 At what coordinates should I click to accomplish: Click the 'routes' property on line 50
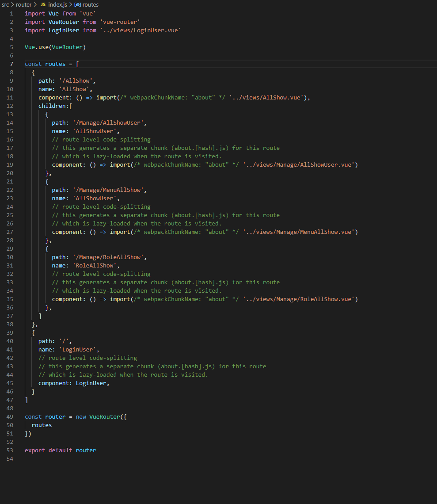point(42,425)
